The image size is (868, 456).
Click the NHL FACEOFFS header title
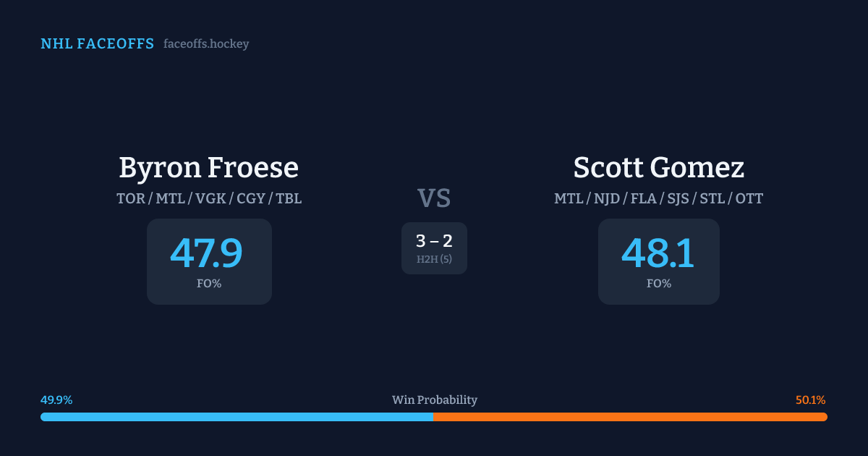coord(97,44)
